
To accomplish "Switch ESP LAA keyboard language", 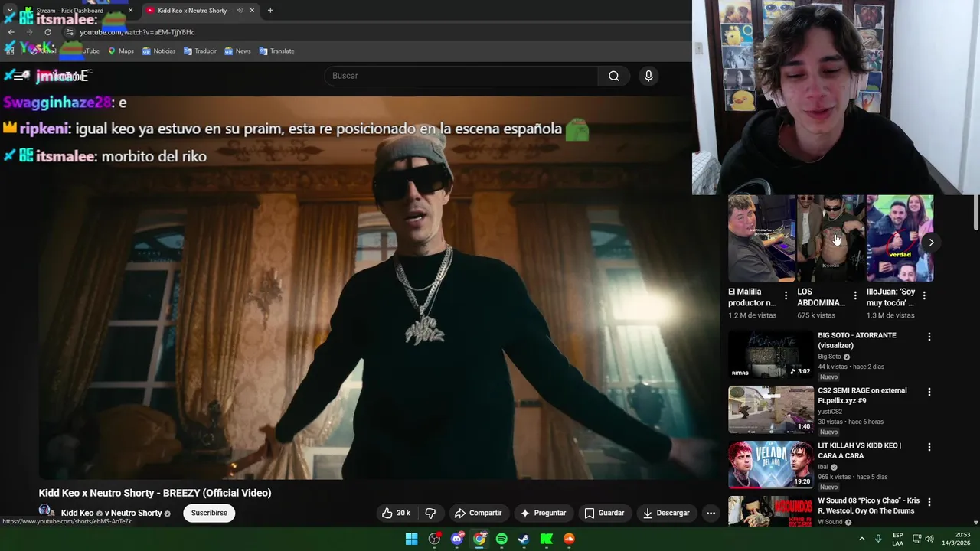I will click(897, 539).
